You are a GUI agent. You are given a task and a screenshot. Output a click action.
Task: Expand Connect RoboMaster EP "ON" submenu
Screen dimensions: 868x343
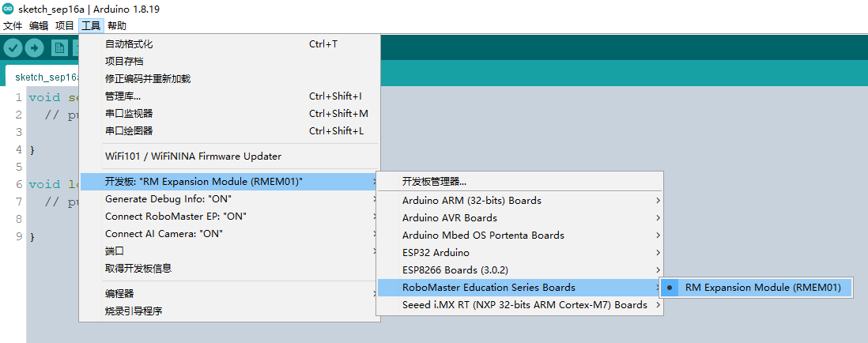tap(230, 217)
